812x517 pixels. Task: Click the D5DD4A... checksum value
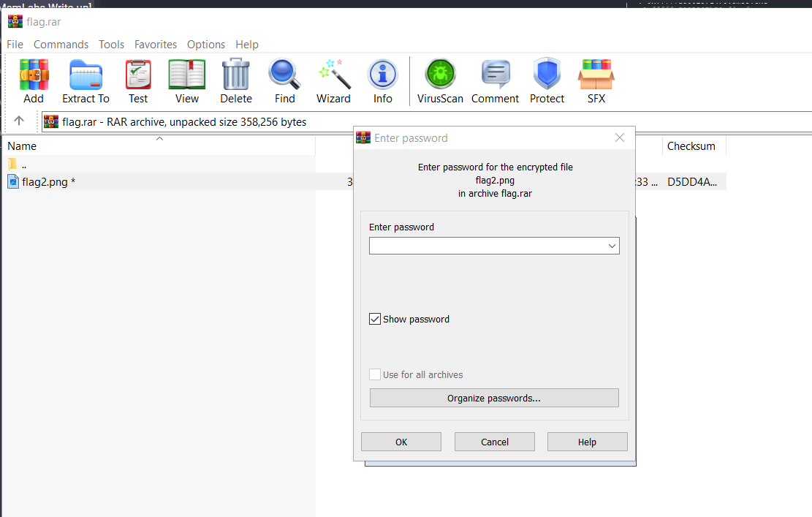coord(692,182)
